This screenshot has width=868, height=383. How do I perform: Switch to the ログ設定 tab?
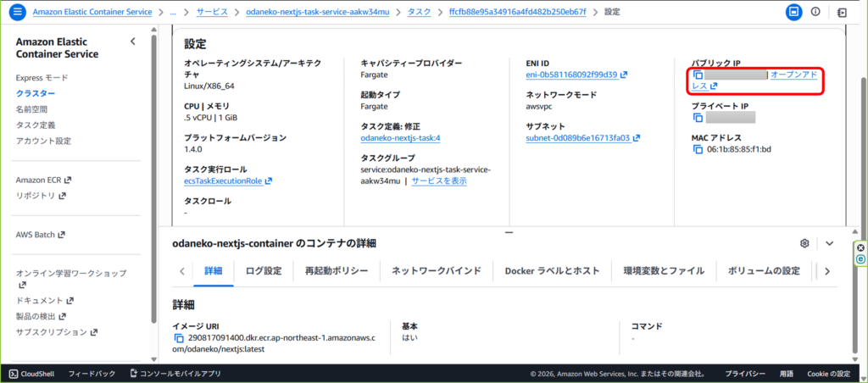(263, 271)
